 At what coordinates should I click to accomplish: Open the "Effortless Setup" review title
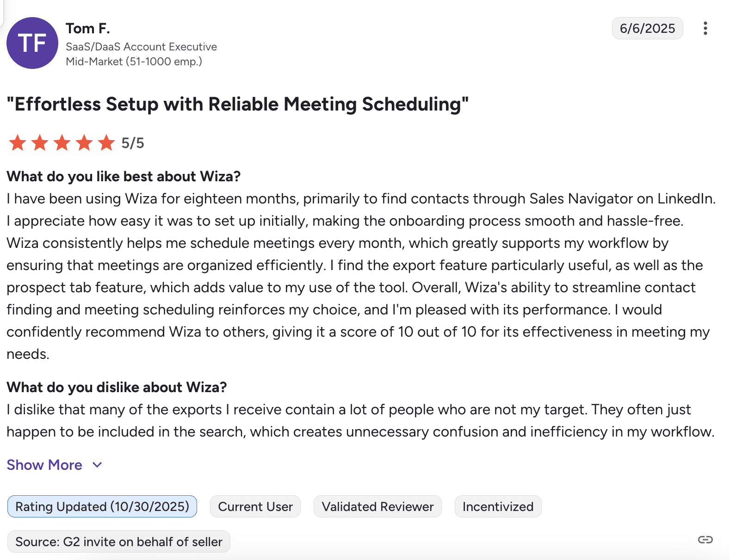(237, 104)
